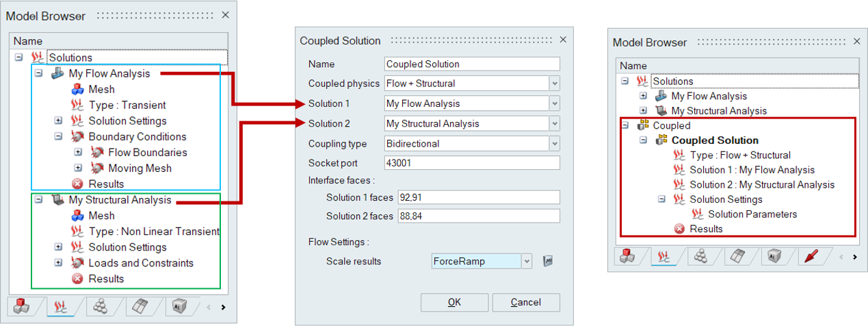Click the OK button

coord(454,302)
